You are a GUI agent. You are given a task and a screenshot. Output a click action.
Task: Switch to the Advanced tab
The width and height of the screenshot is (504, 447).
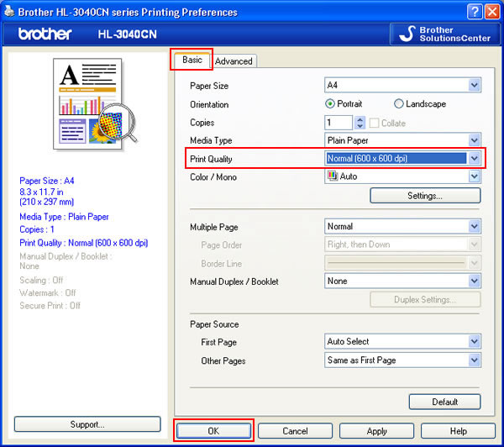click(234, 61)
